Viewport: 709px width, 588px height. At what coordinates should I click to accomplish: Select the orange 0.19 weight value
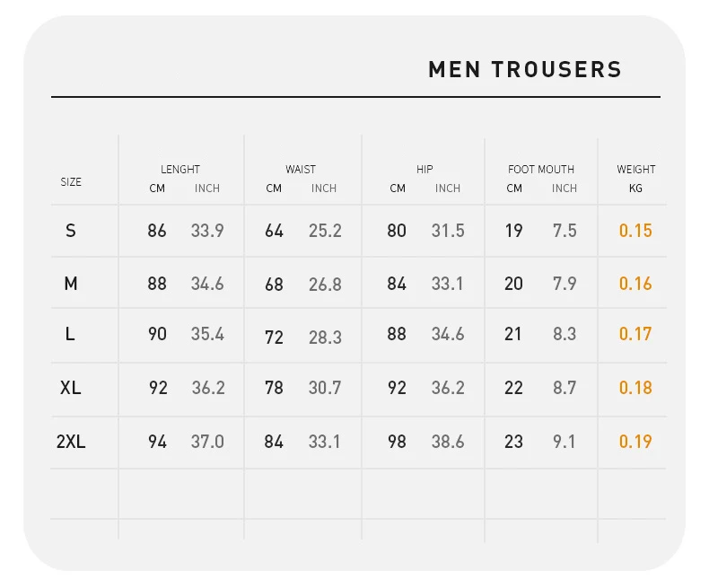point(635,442)
